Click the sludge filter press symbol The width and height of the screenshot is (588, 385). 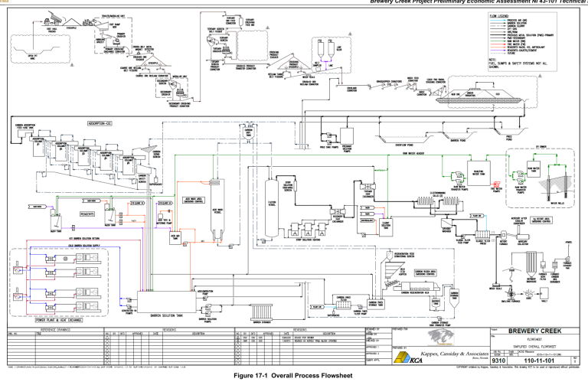482,236
